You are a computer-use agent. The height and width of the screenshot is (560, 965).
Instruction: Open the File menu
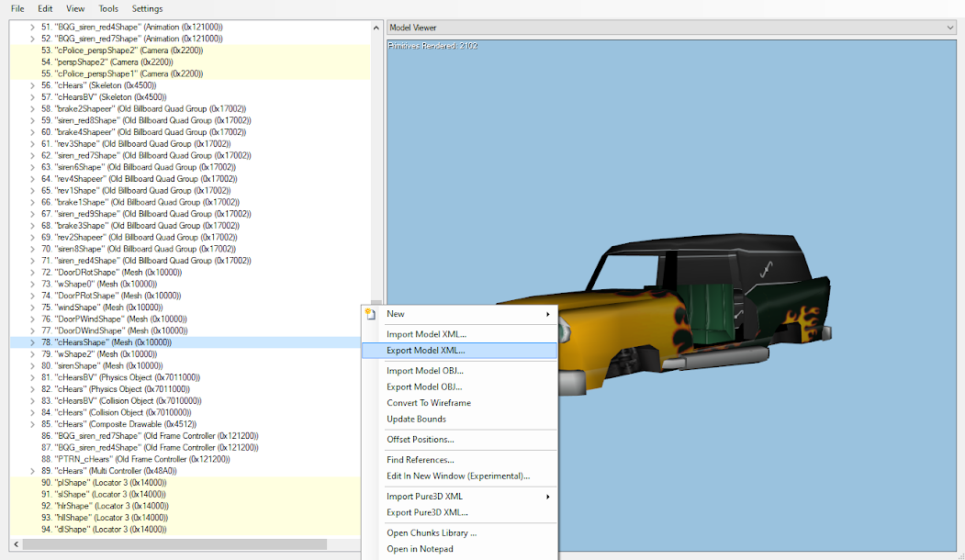(17, 8)
